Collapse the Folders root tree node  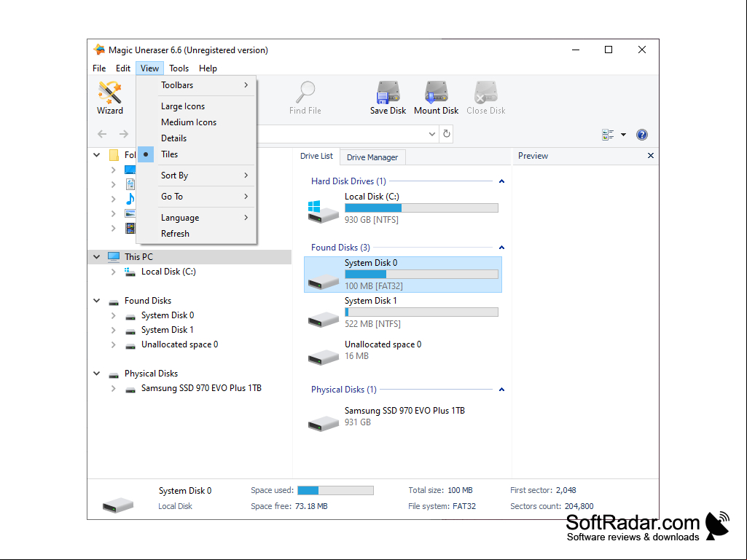coord(97,155)
